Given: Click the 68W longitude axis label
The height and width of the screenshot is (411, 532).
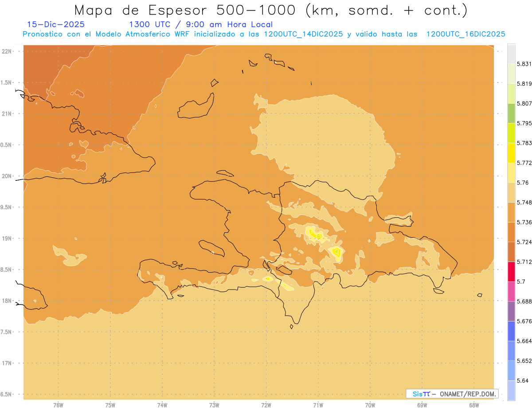Looking at the screenshot, I should (474, 406).
